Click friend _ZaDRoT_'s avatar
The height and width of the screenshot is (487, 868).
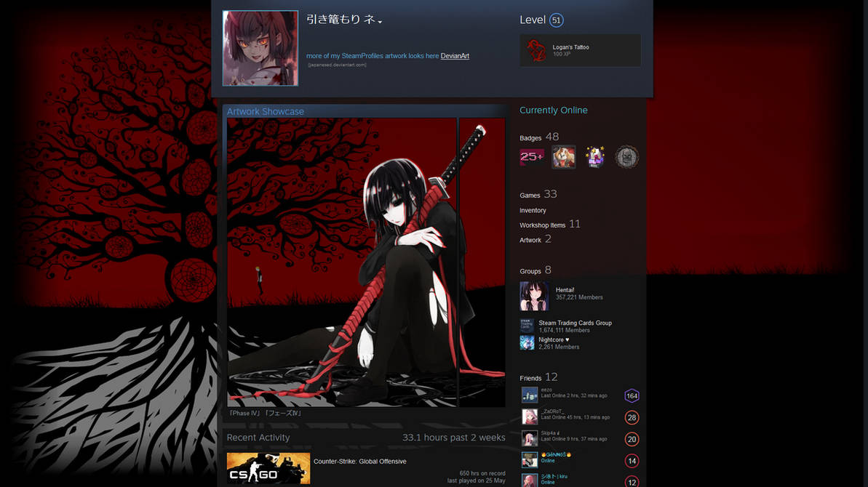(530, 416)
